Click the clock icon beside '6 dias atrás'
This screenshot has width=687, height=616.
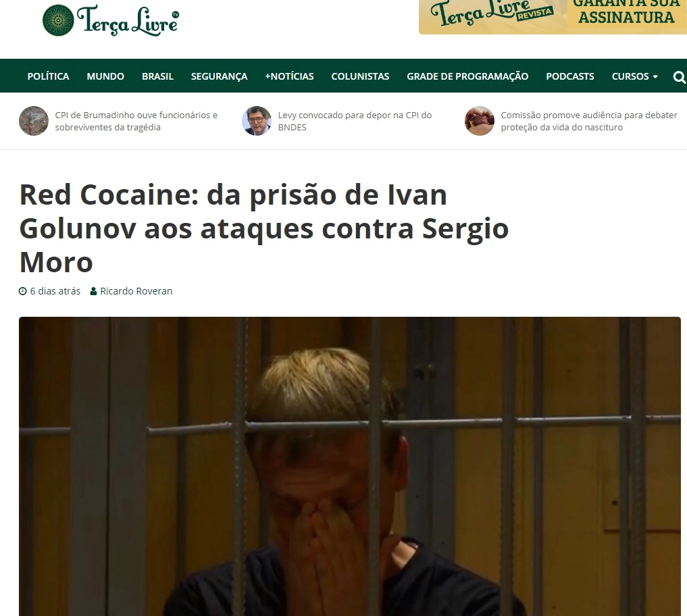click(23, 291)
